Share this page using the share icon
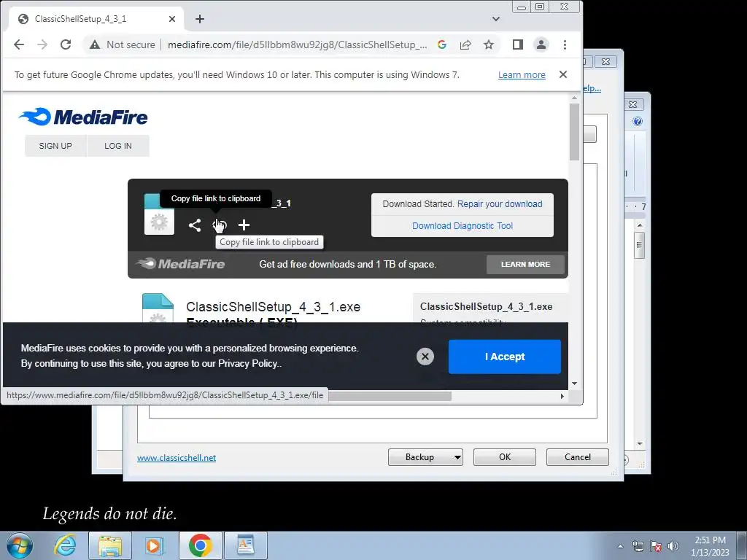The width and height of the screenshot is (747, 560). (x=465, y=44)
